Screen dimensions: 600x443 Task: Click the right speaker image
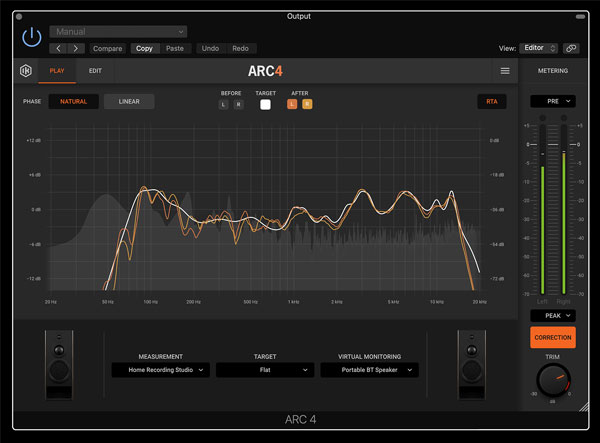[x=472, y=365]
